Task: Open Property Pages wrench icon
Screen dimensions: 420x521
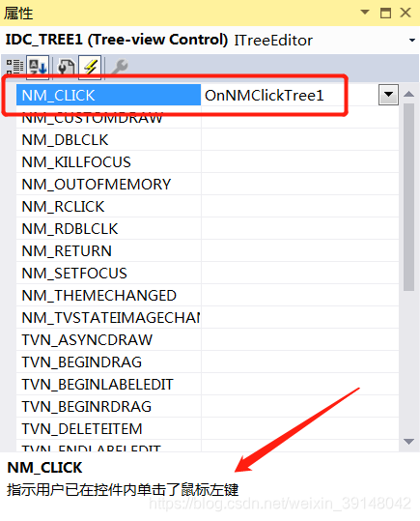Action: [119, 67]
